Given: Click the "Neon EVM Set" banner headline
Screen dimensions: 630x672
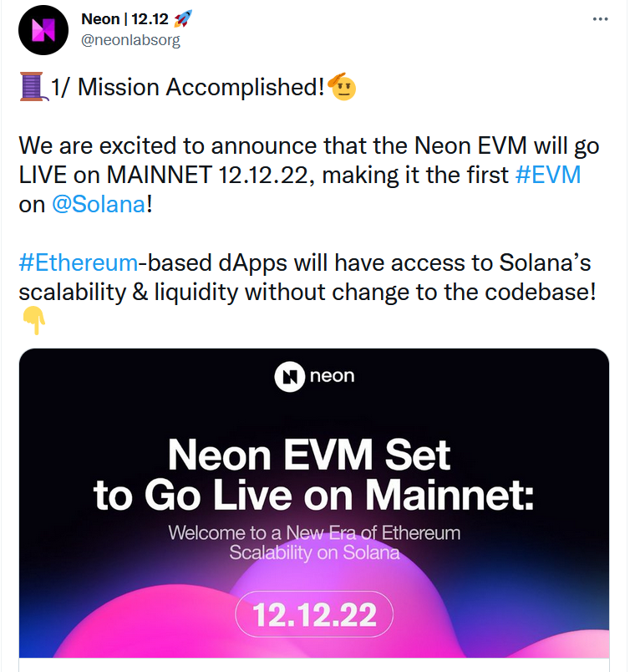Looking at the screenshot, I should click(x=309, y=456).
